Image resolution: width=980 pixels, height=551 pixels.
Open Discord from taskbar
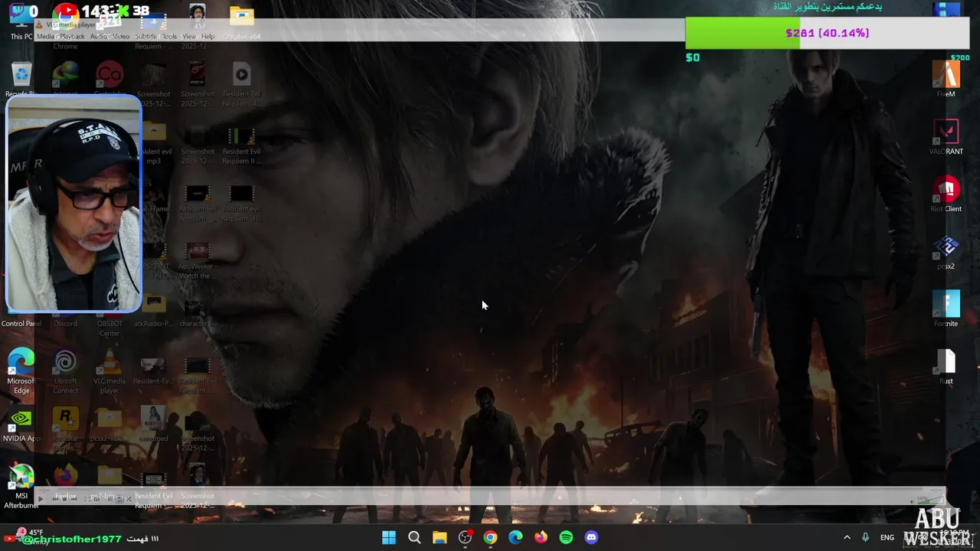(x=591, y=537)
